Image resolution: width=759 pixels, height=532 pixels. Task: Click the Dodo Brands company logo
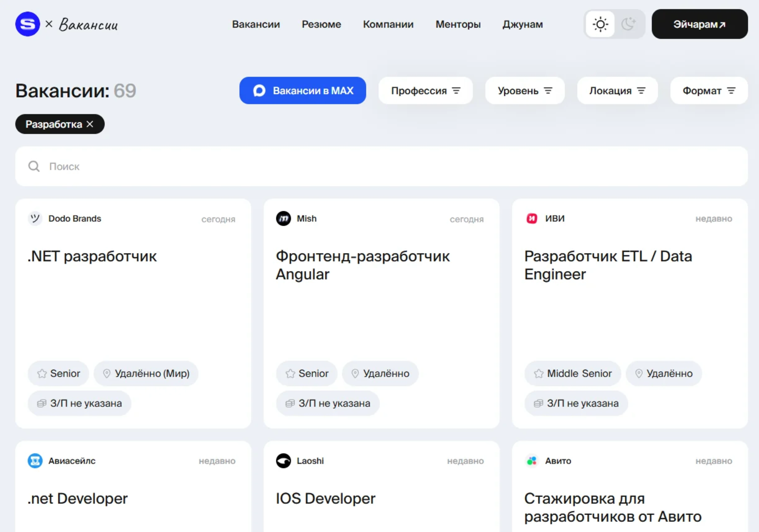[35, 219]
